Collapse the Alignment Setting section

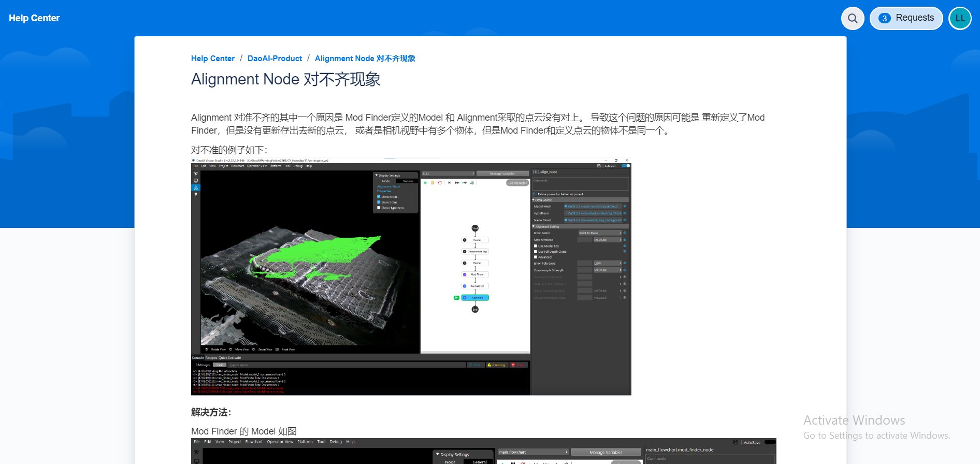point(534,226)
